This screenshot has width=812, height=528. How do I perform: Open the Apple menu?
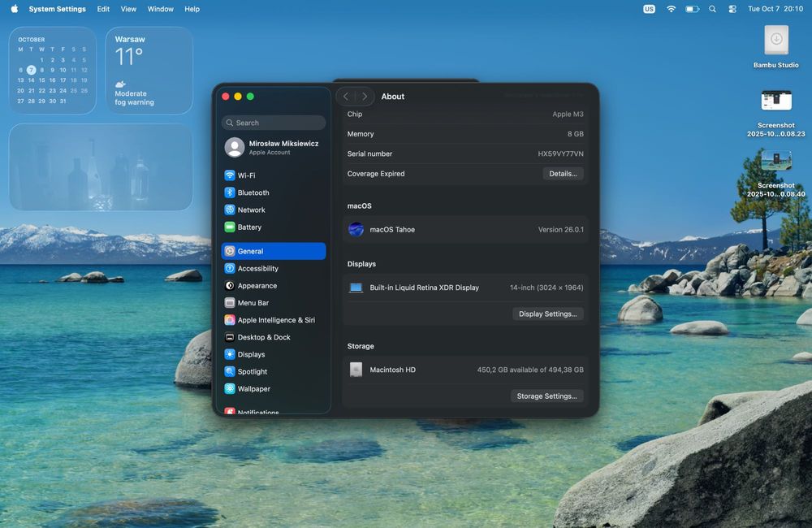[x=15, y=9]
